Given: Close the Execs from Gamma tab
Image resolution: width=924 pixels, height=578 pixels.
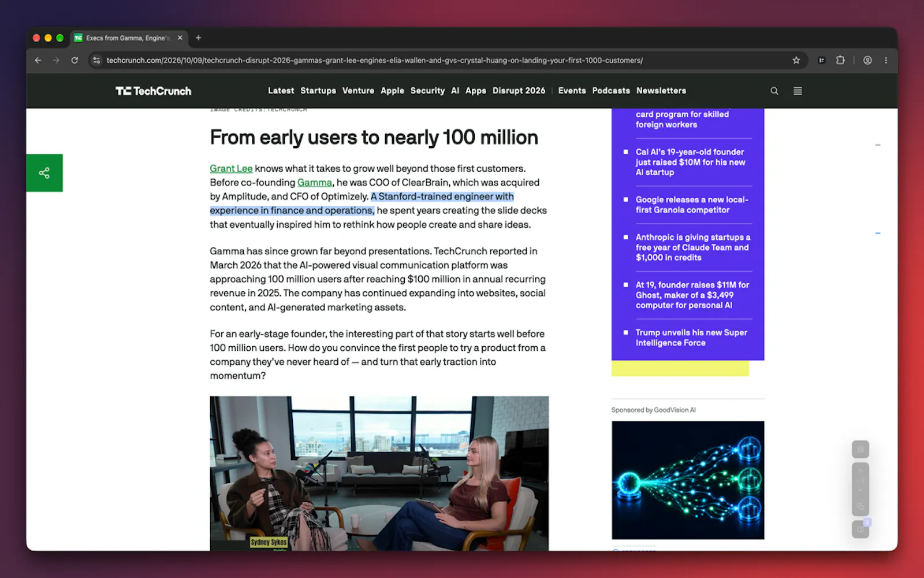Looking at the screenshot, I should [x=180, y=38].
